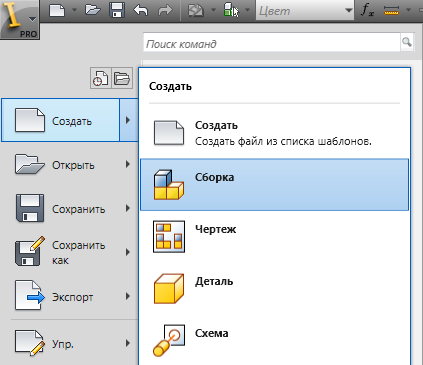The width and height of the screenshot is (423, 365).
Task: Show open documents folder icon
Action: (x=122, y=78)
